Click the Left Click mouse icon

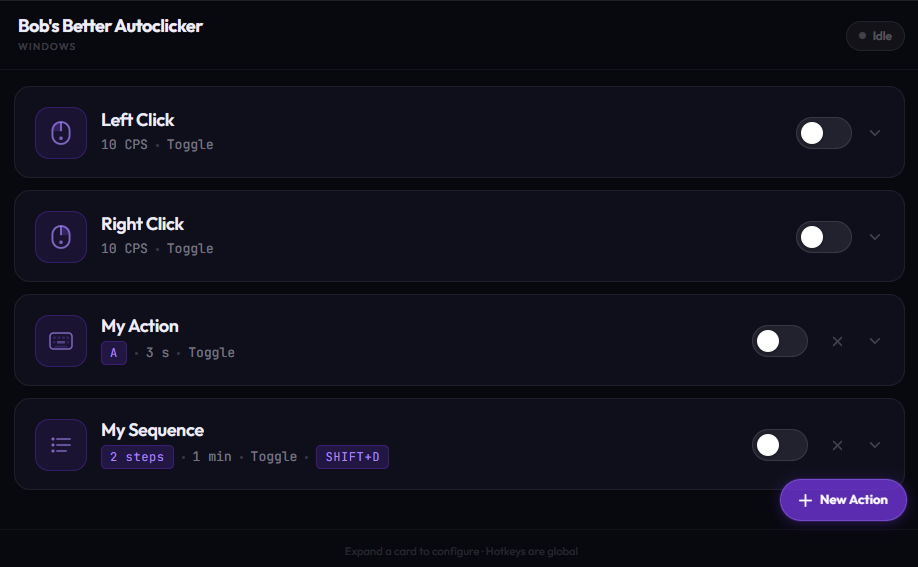coord(61,133)
